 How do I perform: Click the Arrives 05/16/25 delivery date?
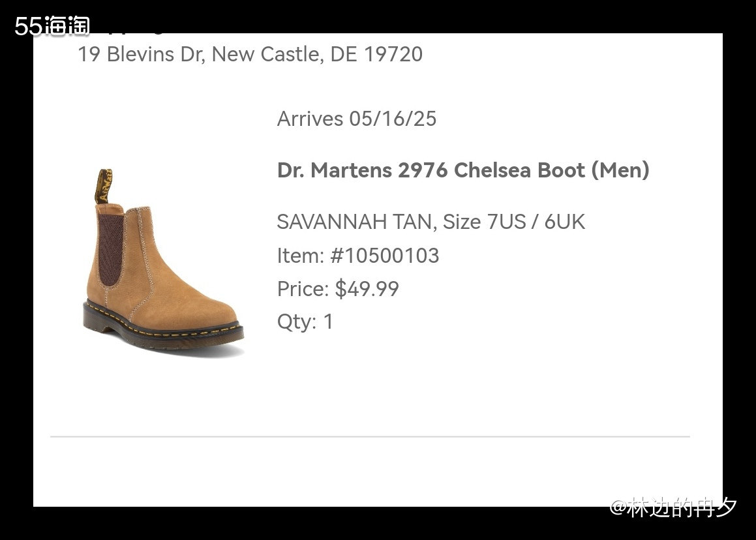[x=356, y=119]
